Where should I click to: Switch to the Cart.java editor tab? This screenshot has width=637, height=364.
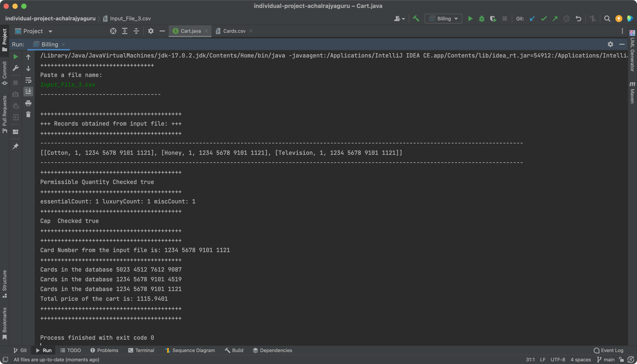coord(190,31)
